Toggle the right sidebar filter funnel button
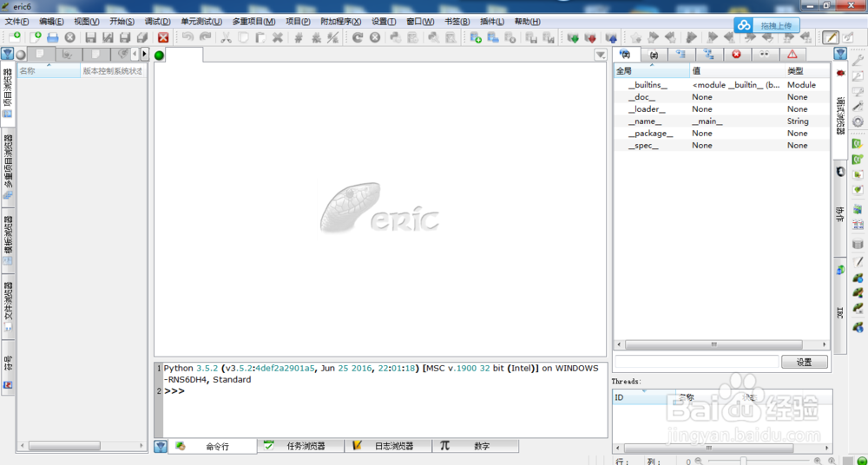Viewport: 868px width, 465px height. click(840, 54)
